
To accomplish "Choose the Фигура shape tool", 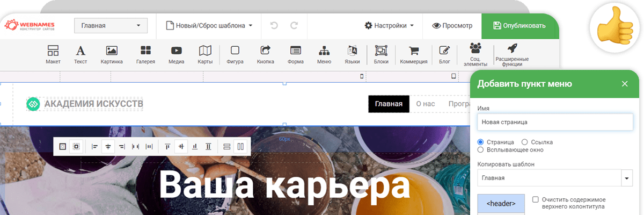I will (235, 55).
